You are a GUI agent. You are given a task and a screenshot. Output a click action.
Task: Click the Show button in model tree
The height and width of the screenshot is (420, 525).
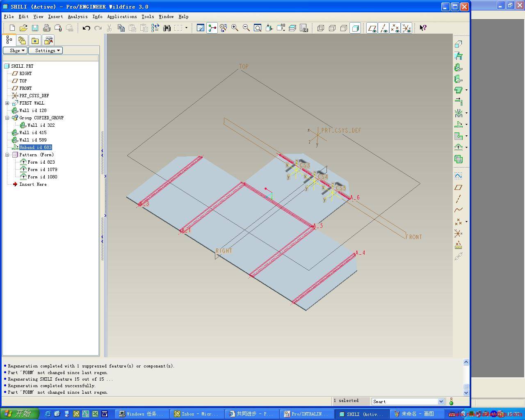point(15,50)
